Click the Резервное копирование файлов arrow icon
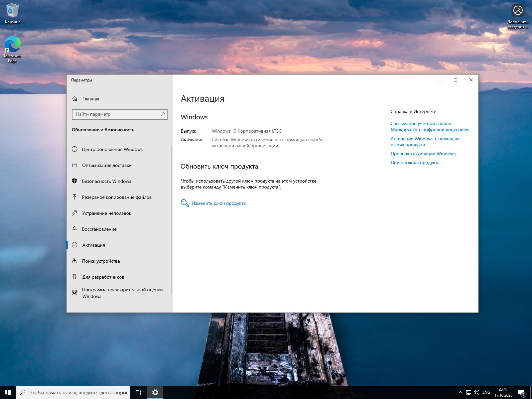 74,197
